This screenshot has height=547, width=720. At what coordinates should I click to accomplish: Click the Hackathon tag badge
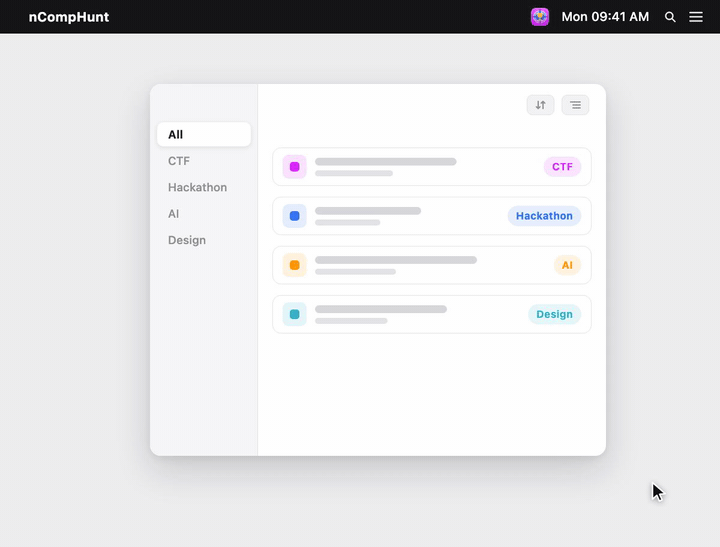tap(544, 216)
